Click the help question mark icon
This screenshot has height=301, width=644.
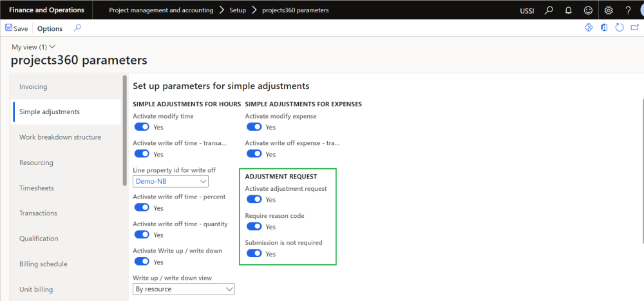628,10
